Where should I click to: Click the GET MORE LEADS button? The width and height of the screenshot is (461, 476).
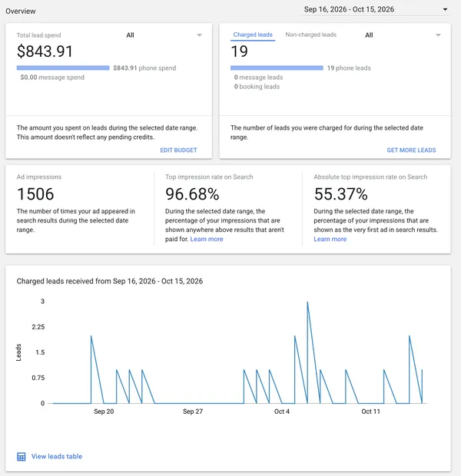411,150
